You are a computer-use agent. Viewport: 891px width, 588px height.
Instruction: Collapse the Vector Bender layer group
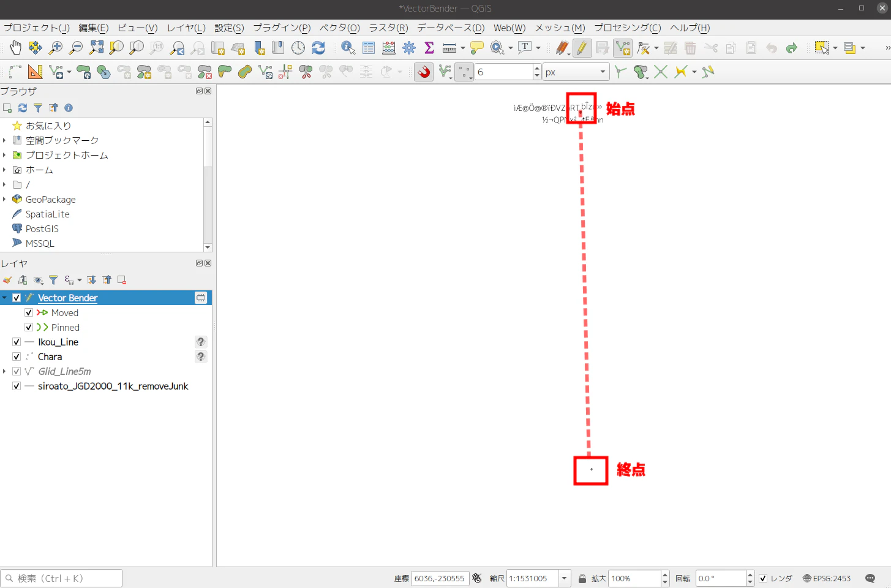(x=5, y=298)
